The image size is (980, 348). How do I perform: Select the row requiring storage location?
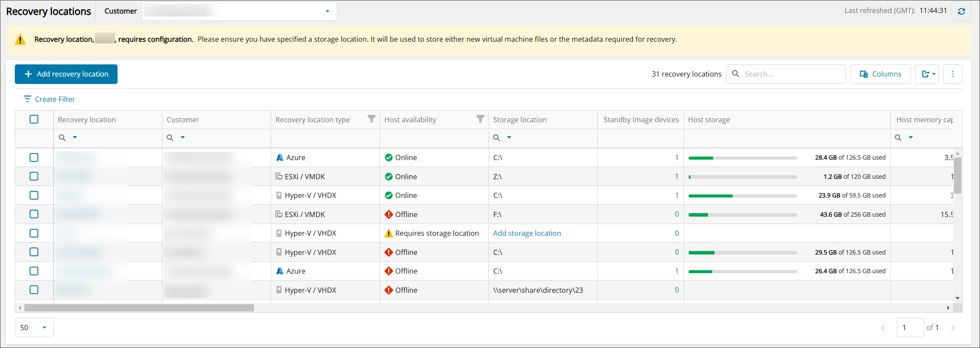coord(34,233)
